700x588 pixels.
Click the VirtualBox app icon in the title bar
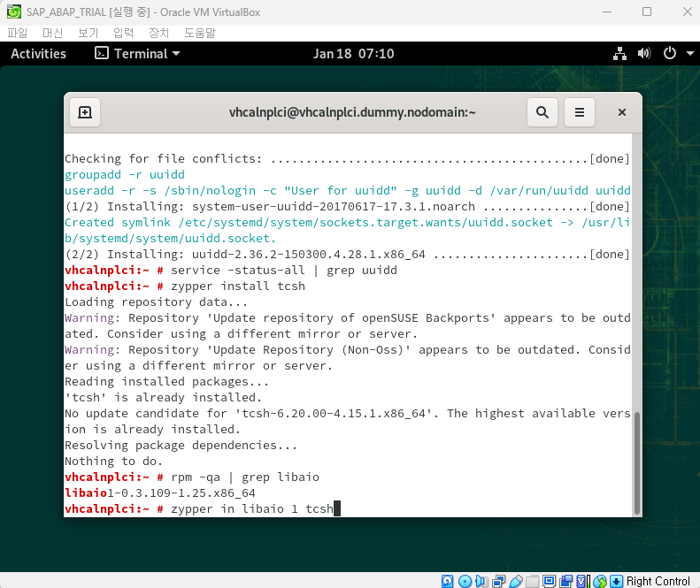click(x=14, y=11)
